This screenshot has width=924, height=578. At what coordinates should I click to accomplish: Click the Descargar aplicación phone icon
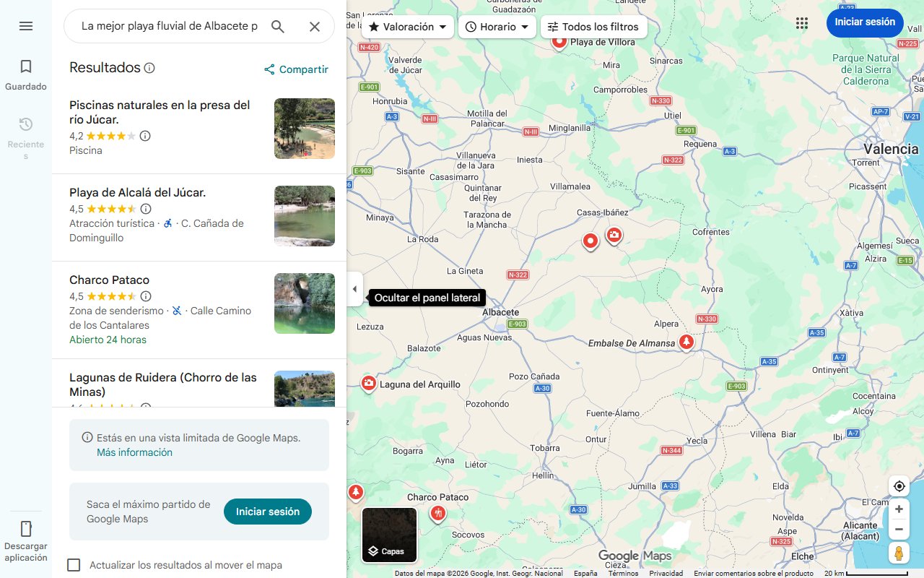(x=26, y=529)
